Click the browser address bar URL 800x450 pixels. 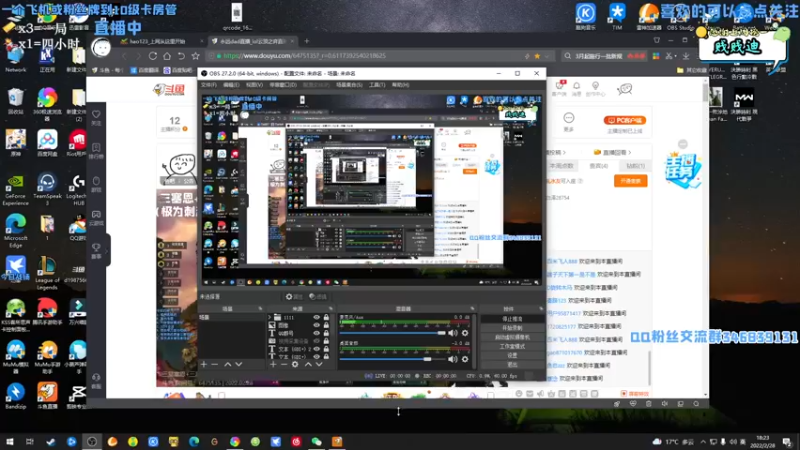[x=304, y=56]
